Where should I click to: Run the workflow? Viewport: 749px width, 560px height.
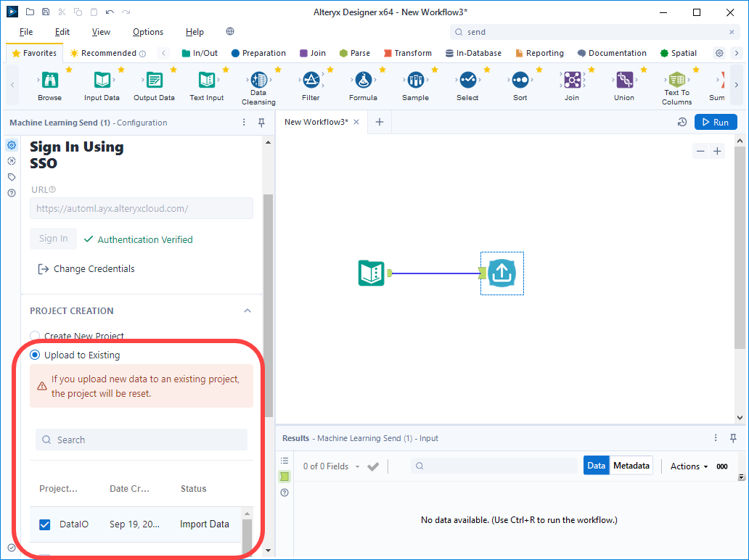[x=716, y=122]
